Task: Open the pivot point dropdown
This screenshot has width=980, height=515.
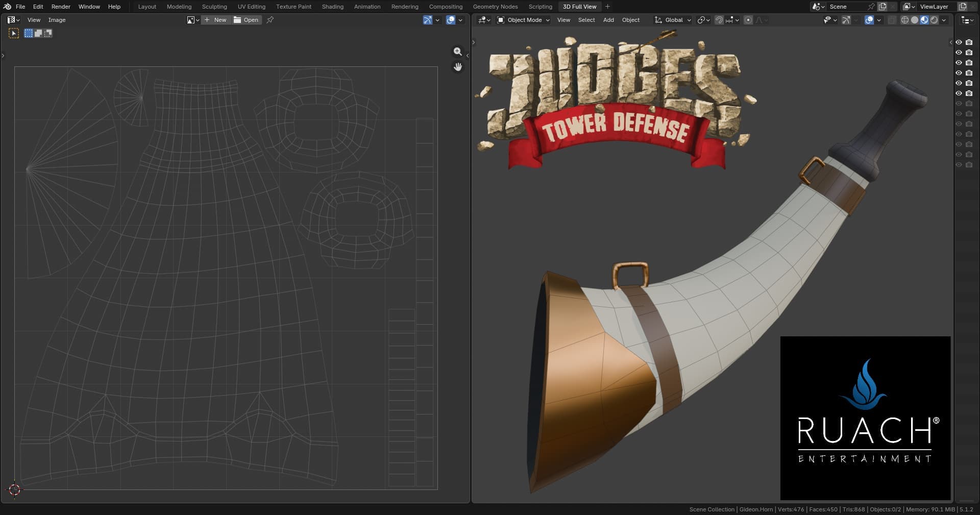Action: click(703, 20)
